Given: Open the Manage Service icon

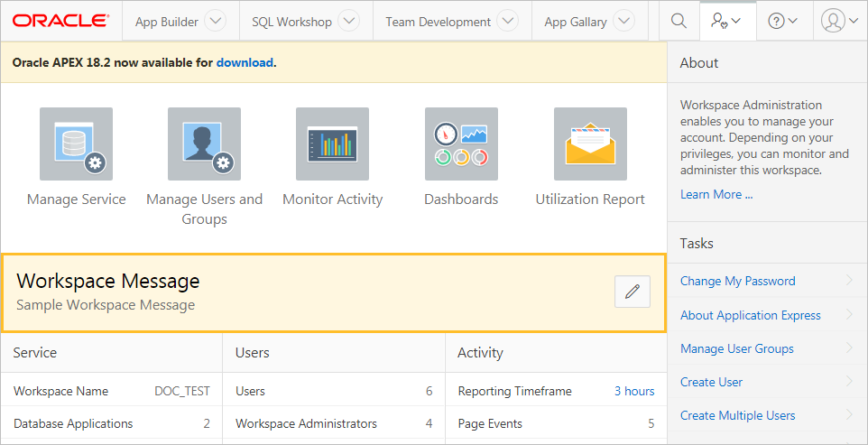Looking at the screenshot, I should pyautogui.click(x=76, y=144).
